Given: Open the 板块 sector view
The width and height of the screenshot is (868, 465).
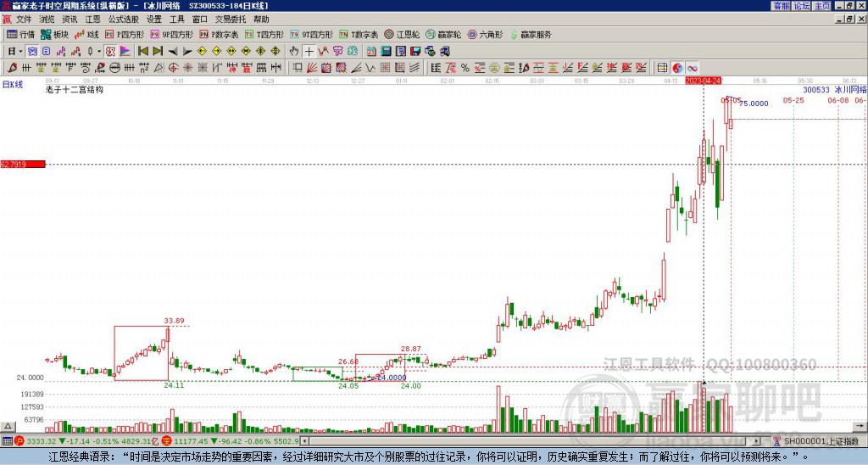Looking at the screenshot, I should click(x=54, y=34).
